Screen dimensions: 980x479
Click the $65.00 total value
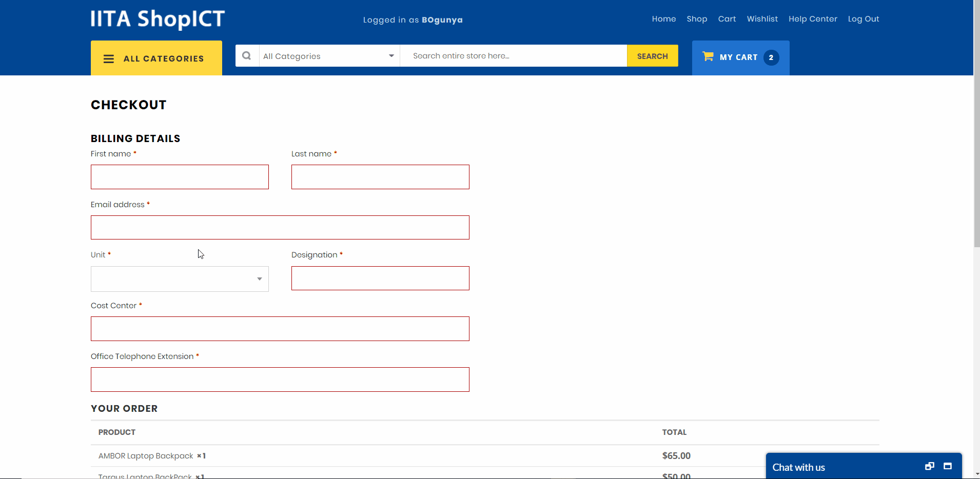pyautogui.click(x=676, y=456)
